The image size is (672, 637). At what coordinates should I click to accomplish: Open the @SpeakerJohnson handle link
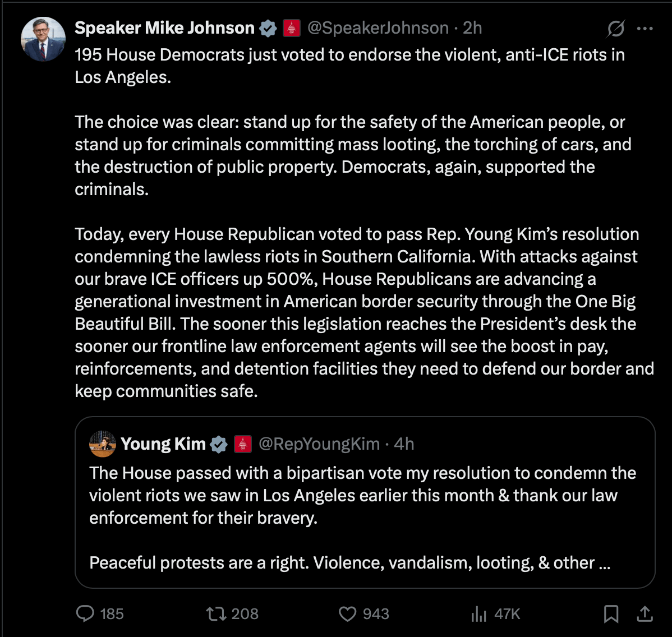pyautogui.click(x=378, y=28)
